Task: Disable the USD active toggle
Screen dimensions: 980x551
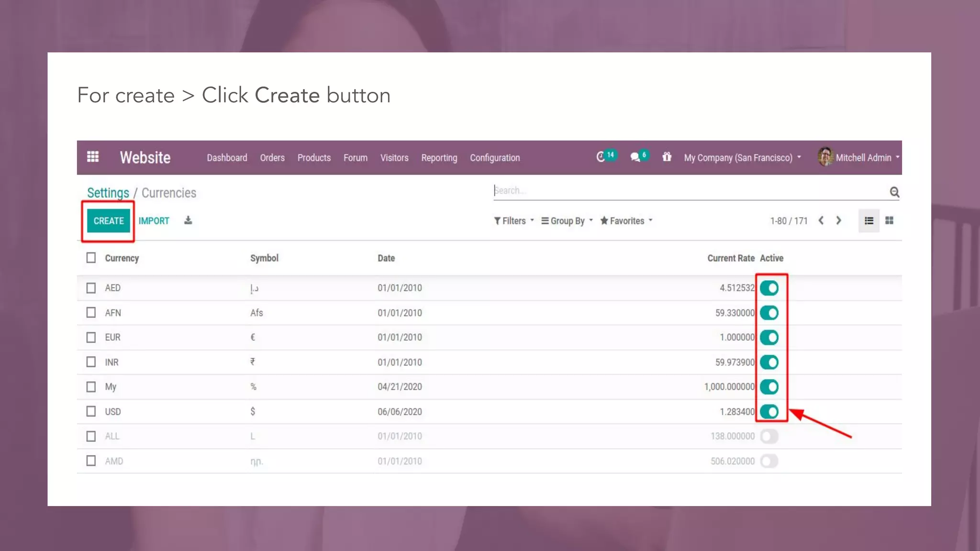Action: (x=769, y=412)
